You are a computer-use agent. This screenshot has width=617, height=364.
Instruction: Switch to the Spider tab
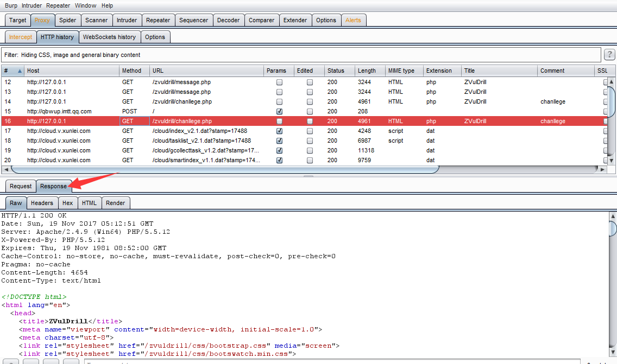pos(68,20)
